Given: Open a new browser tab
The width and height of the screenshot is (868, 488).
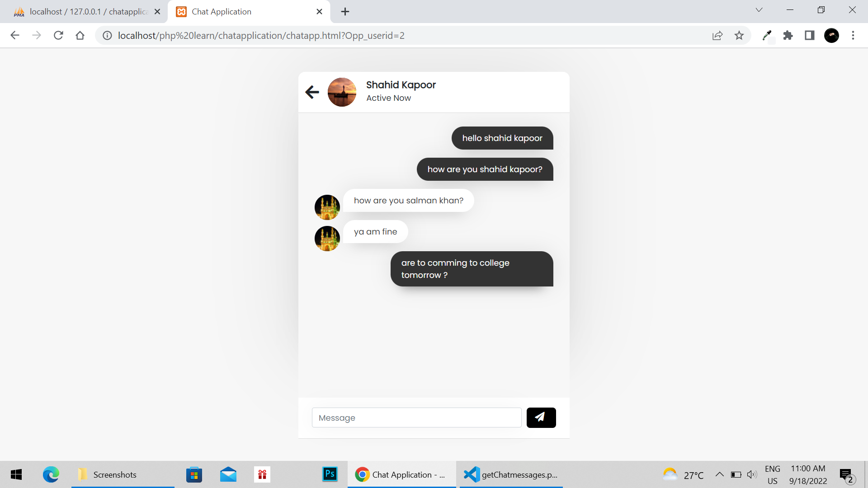Looking at the screenshot, I should coord(345,12).
